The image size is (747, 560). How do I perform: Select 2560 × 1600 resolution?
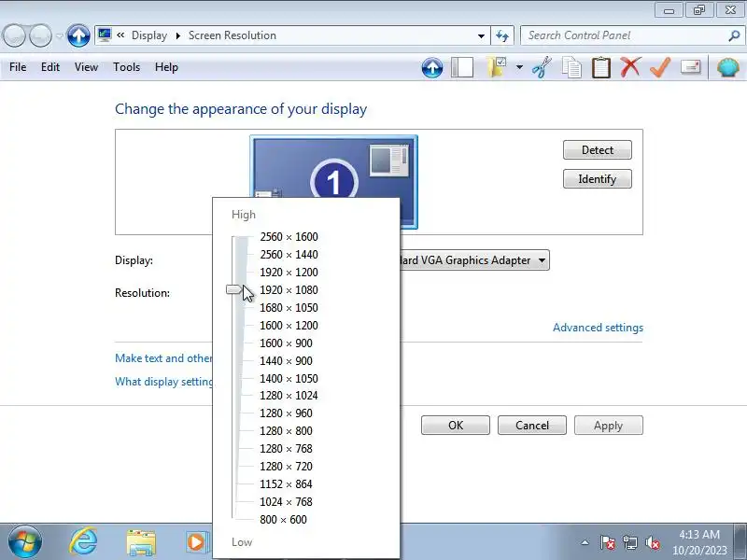point(289,237)
